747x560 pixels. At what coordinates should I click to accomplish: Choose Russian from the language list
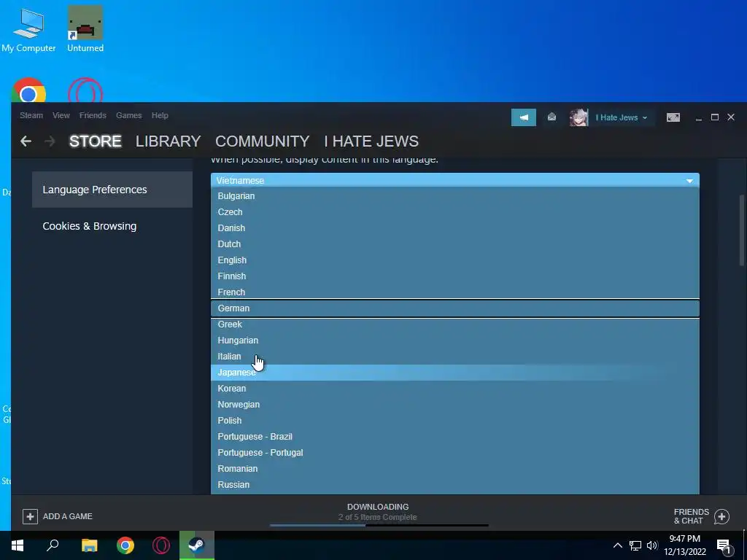pyautogui.click(x=455, y=485)
